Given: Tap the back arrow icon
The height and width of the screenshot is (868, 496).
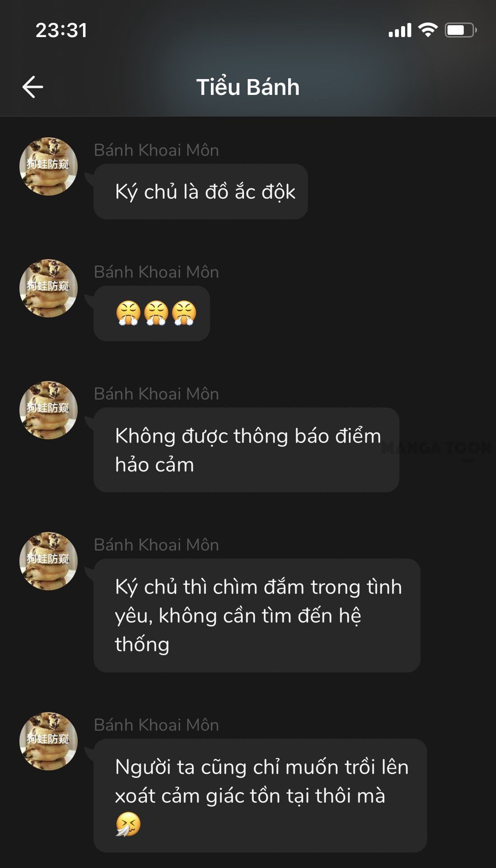Looking at the screenshot, I should (33, 87).
